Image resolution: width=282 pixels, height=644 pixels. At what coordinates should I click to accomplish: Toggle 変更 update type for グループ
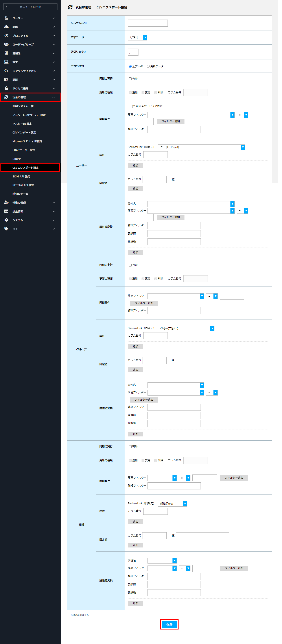pyautogui.click(x=143, y=279)
